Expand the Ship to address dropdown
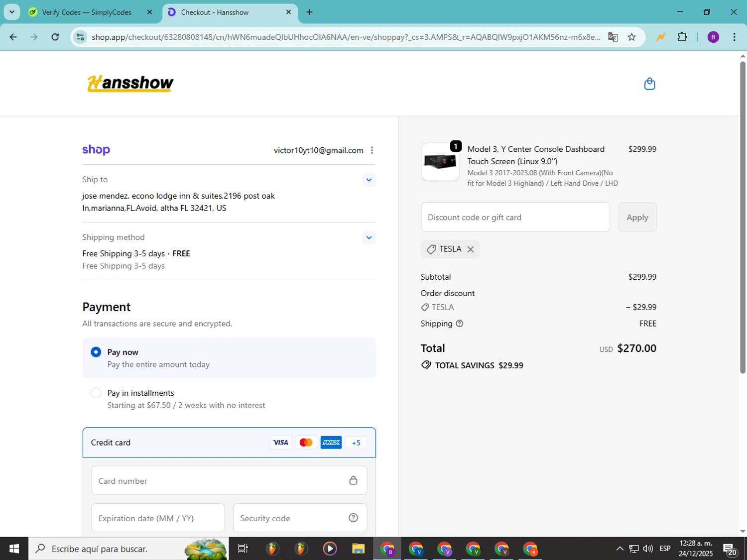The height and width of the screenshot is (560, 747). tap(369, 180)
